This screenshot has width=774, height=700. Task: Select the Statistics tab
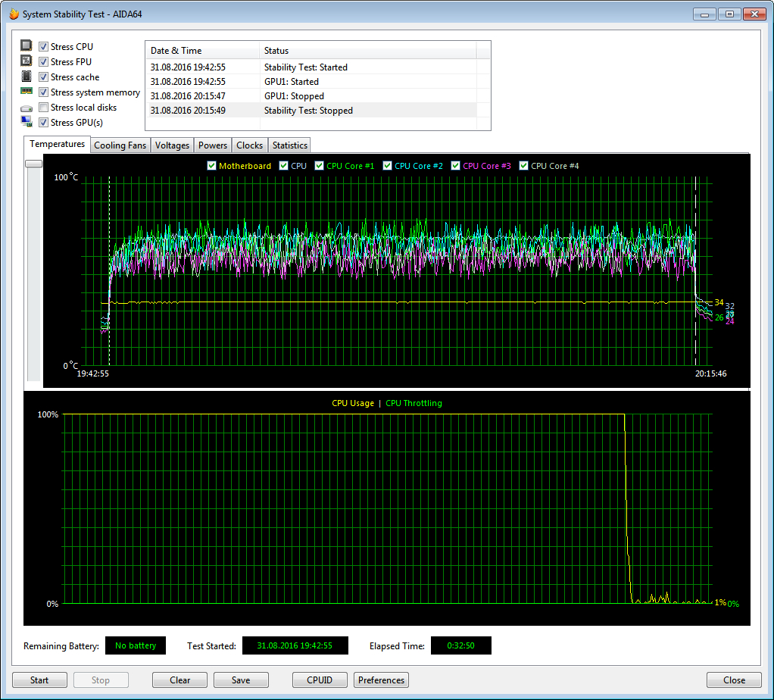289,145
